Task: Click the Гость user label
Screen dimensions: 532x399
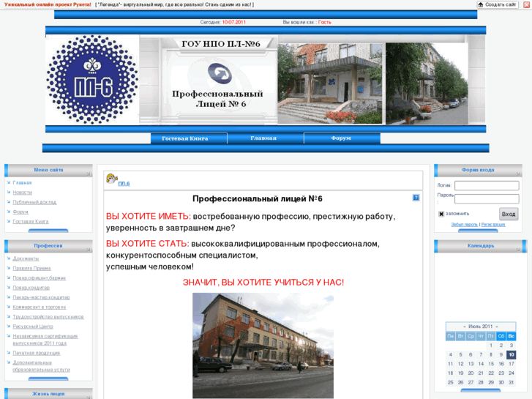Action: tap(325, 23)
